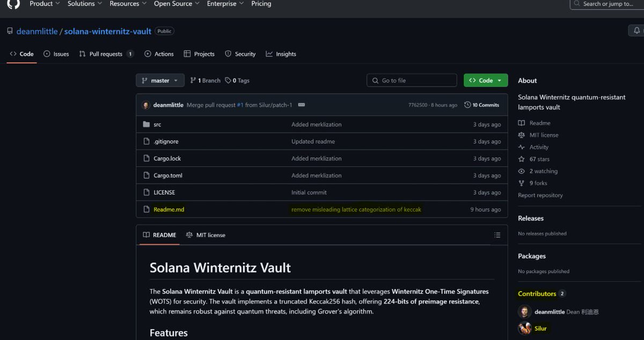The width and height of the screenshot is (644, 340).
Task: Click Silur's contributor avatar
Action: click(524, 328)
